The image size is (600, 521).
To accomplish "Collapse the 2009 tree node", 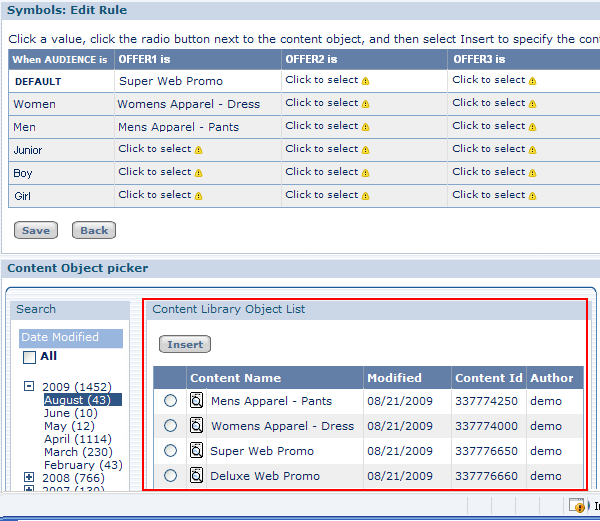I will tap(29, 386).
